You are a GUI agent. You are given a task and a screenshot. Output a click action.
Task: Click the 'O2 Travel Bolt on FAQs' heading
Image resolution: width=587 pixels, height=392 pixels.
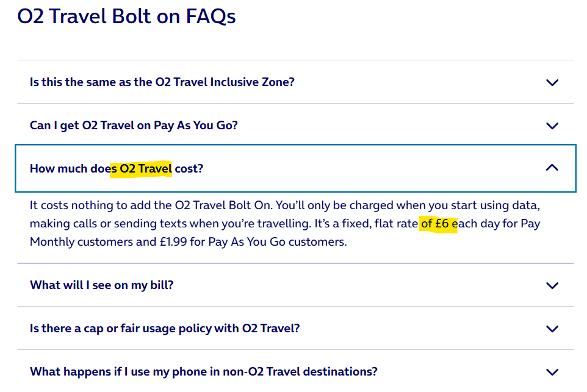[x=128, y=16]
